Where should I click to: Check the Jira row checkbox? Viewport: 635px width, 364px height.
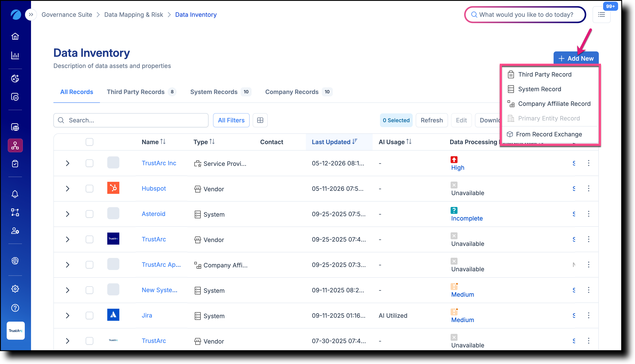click(89, 316)
